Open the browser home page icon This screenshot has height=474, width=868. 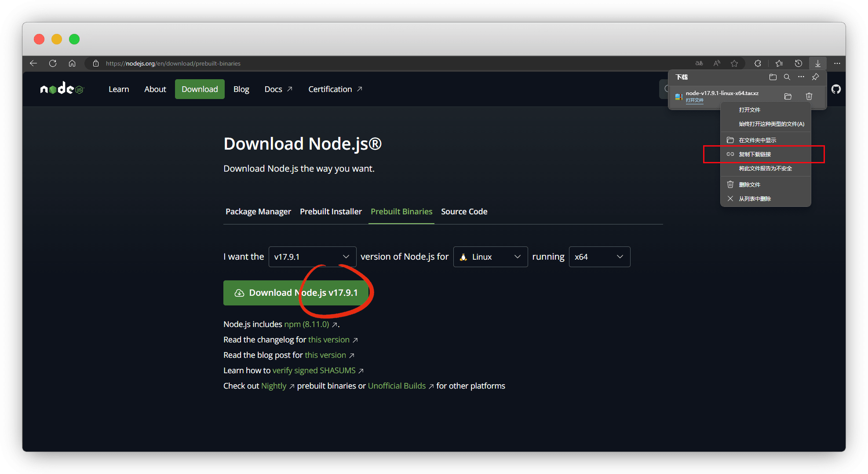(72, 63)
